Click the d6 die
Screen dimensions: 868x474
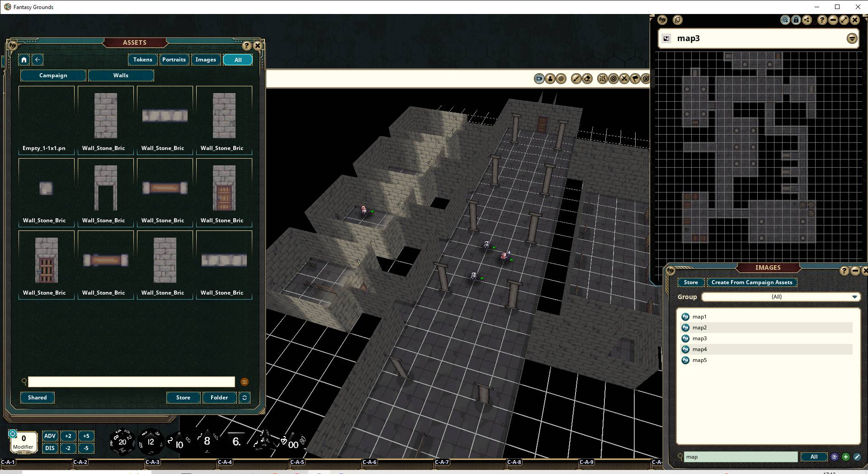click(x=236, y=441)
